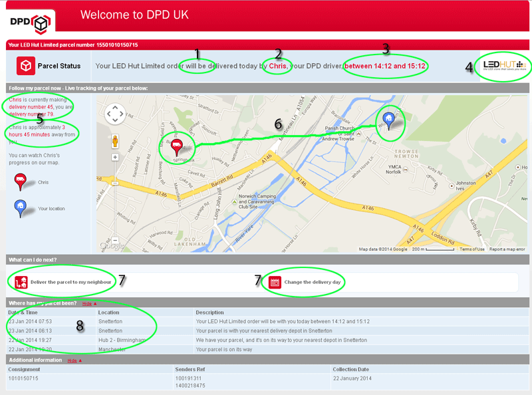This screenshot has height=395, width=532.
Task: Select the 23 Jan 2014 06:13 row
Action: click(267, 331)
